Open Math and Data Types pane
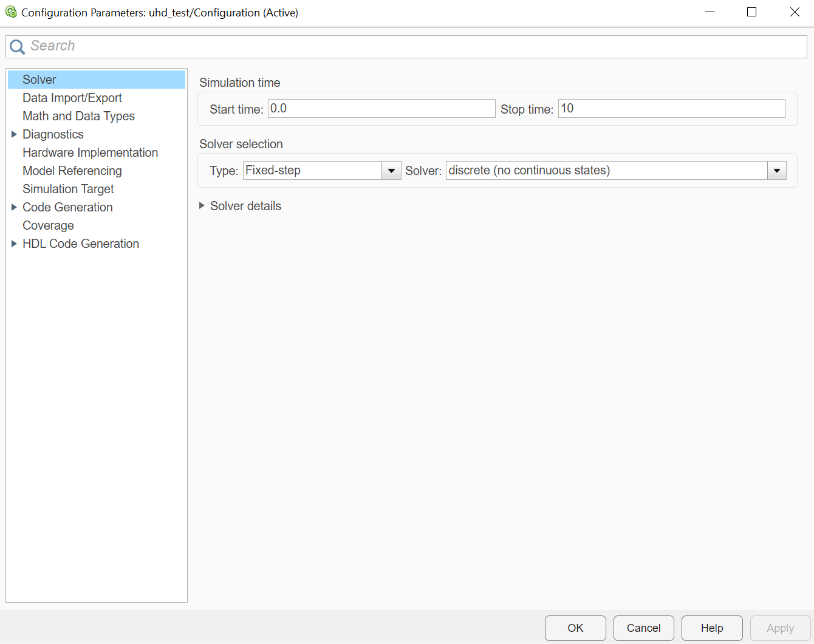The width and height of the screenshot is (814, 644). pos(78,116)
